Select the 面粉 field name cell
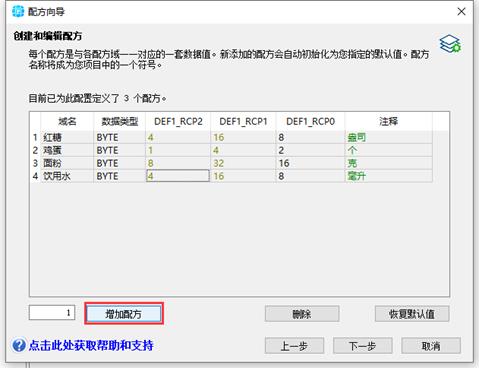The height and width of the screenshot is (368, 479). [67, 163]
